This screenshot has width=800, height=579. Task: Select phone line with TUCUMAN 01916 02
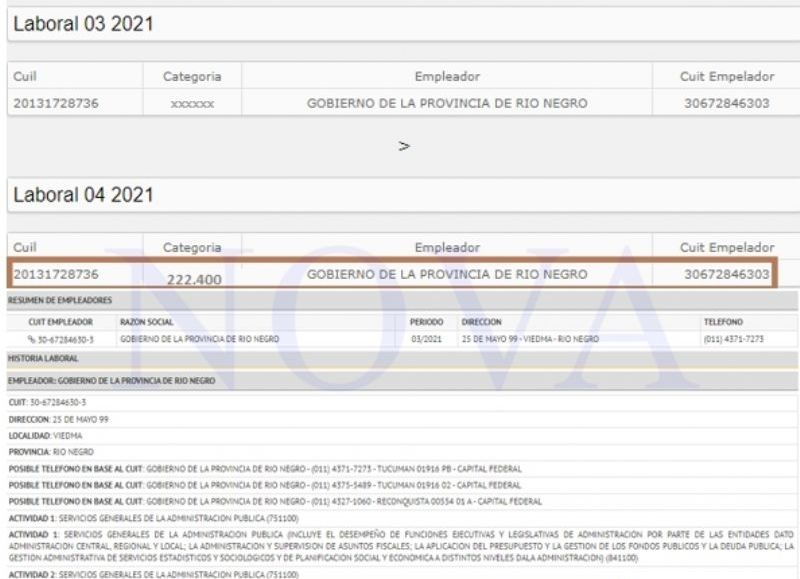pos(265,485)
